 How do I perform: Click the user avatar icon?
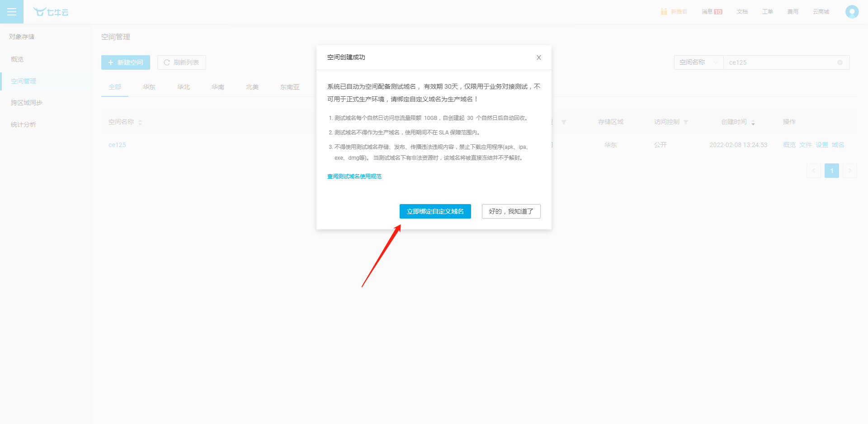tap(852, 12)
